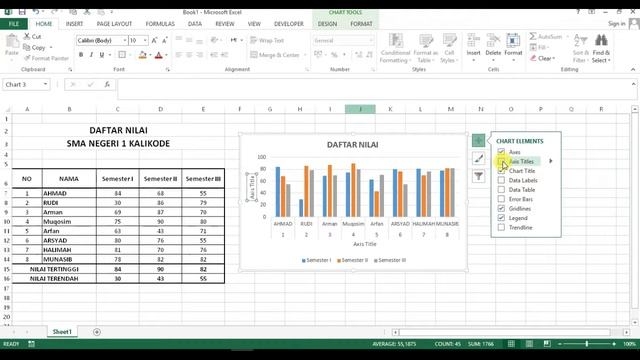Select column header J
The image size is (640, 360).
(360, 109)
